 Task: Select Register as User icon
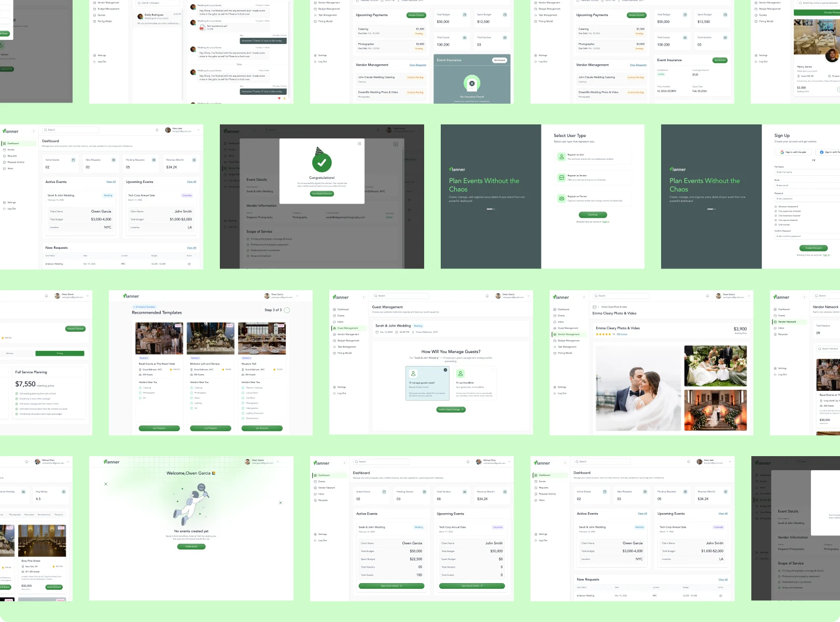562,157
